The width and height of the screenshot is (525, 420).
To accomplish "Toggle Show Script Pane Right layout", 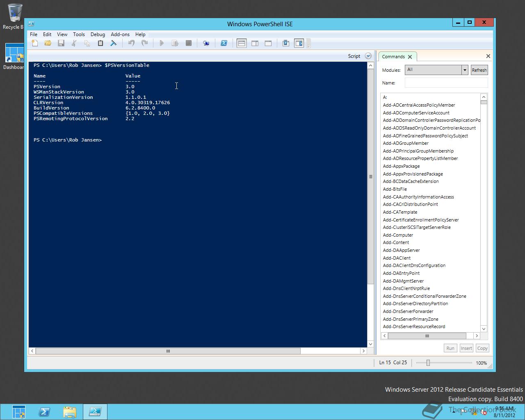I will 255,43.
